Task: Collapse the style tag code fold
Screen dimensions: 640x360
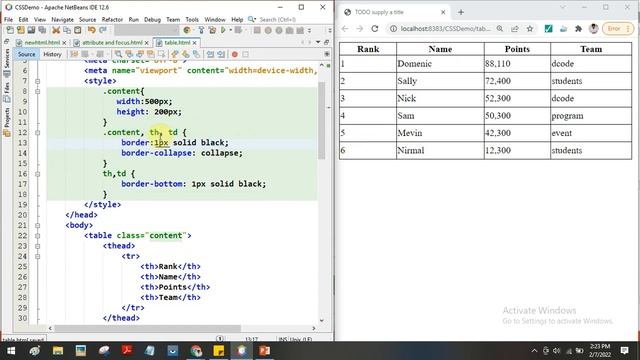Action: coord(38,81)
